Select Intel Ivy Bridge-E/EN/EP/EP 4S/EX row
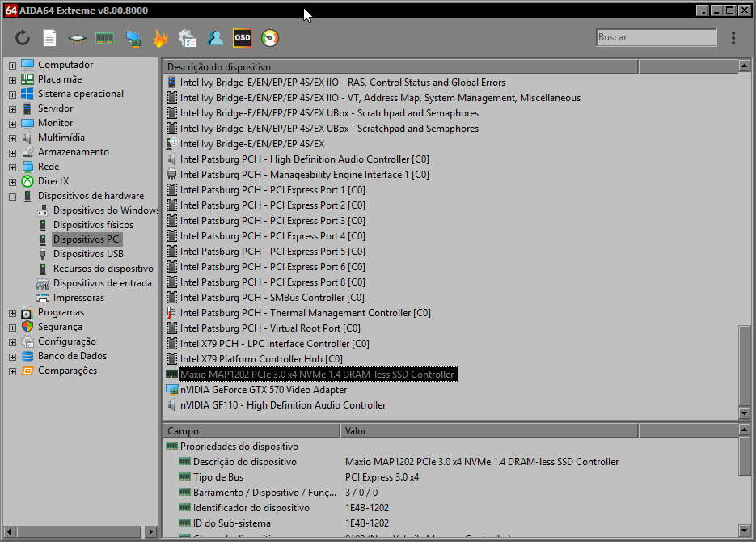 252,144
